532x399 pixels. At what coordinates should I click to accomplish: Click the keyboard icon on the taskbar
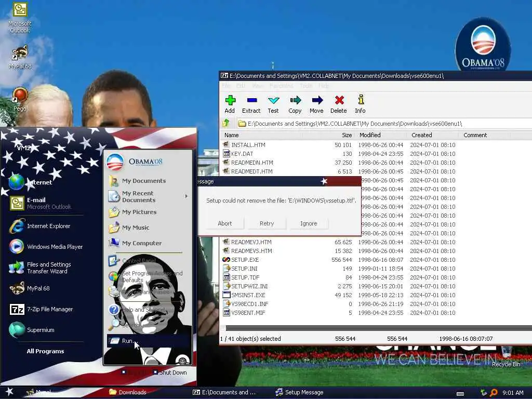point(460,394)
